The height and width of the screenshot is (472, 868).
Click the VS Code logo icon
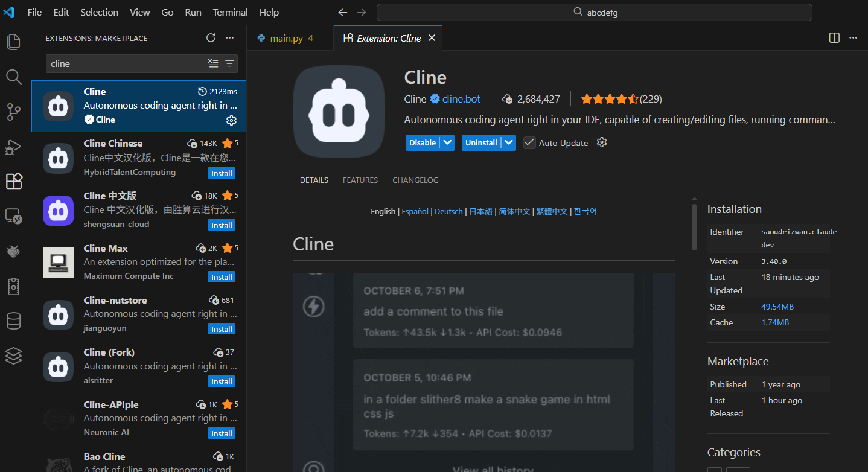tap(9, 12)
